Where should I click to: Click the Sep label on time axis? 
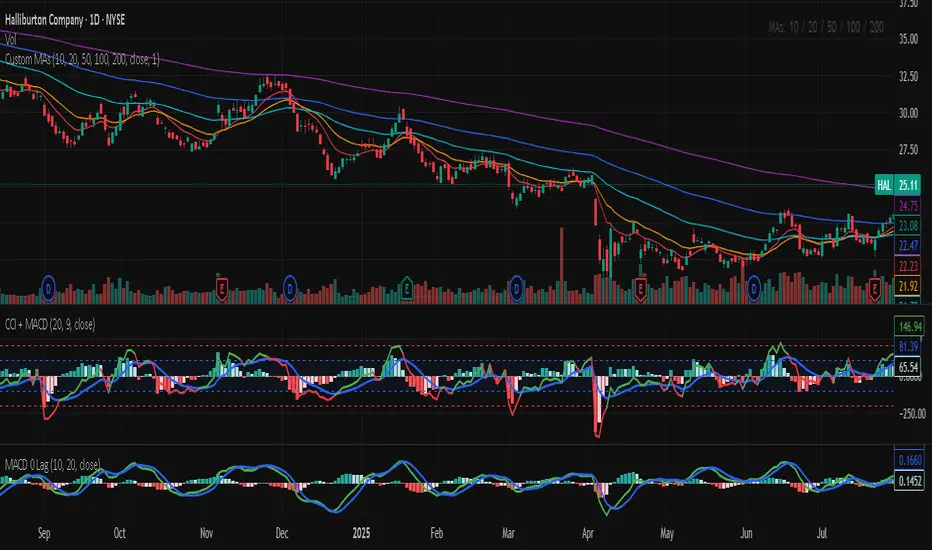pyautogui.click(x=44, y=533)
